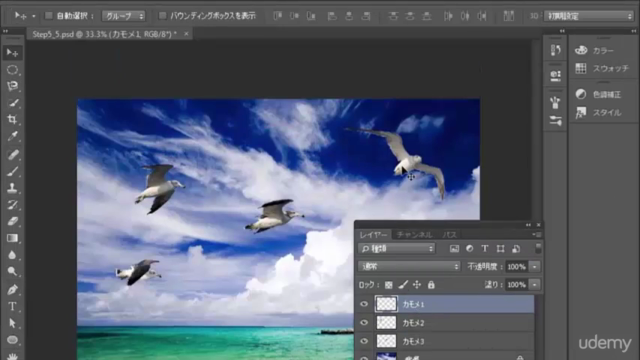Open the スウォッチ panel

602,68
